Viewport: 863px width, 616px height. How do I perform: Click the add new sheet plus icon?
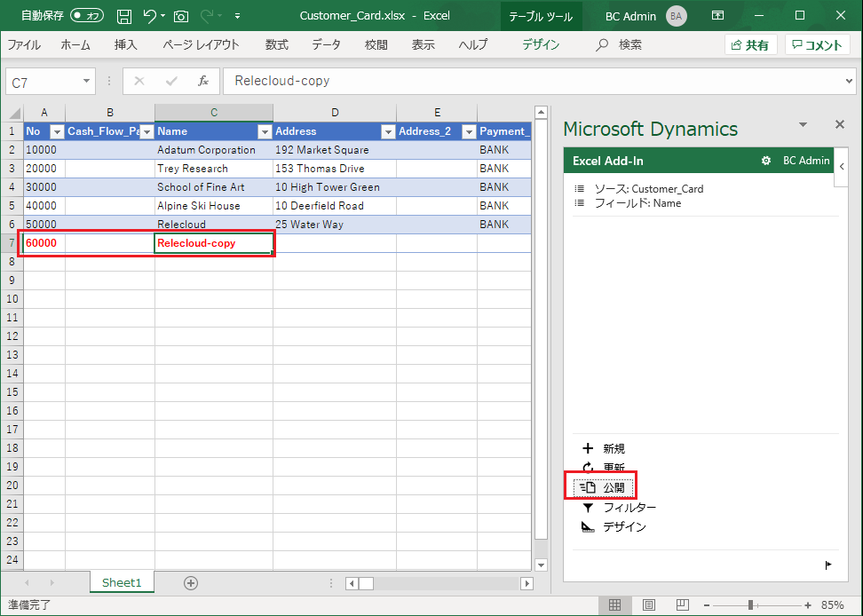[x=191, y=583]
